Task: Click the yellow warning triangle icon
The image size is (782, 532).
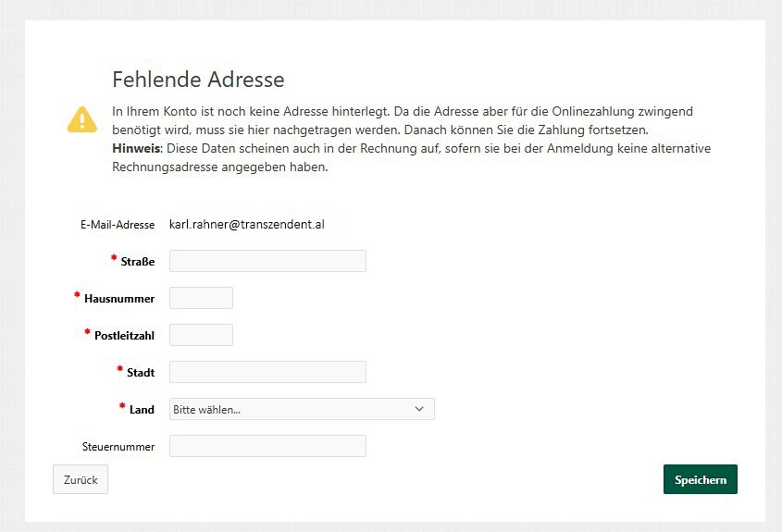Action: (x=82, y=119)
